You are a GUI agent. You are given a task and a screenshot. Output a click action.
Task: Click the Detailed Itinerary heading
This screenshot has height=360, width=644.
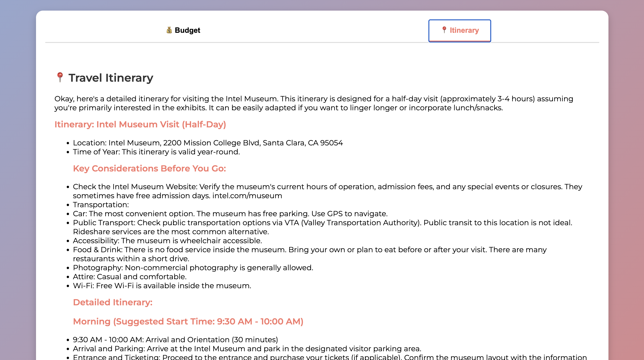click(x=112, y=302)
